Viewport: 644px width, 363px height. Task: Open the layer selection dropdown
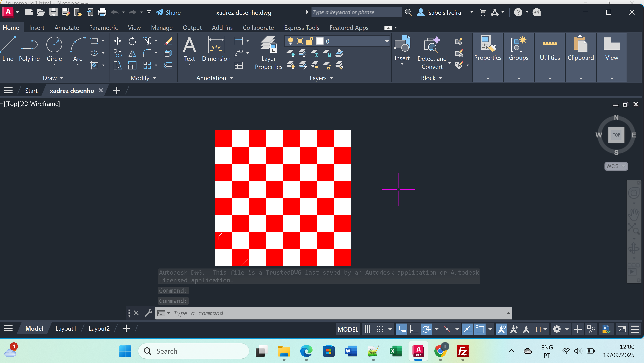387,41
